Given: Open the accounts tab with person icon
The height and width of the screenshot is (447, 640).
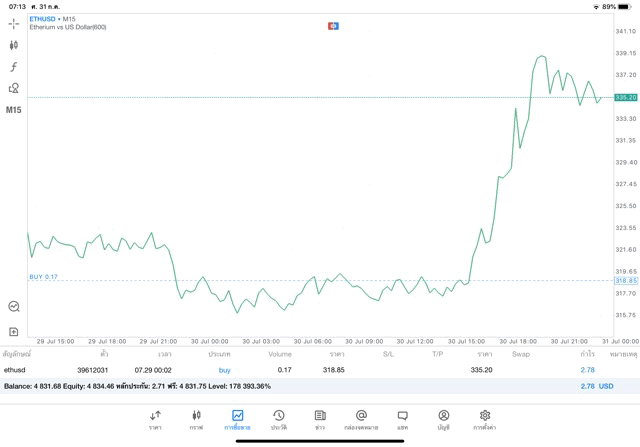Looking at the screenshot, I should tap(444, 420).
